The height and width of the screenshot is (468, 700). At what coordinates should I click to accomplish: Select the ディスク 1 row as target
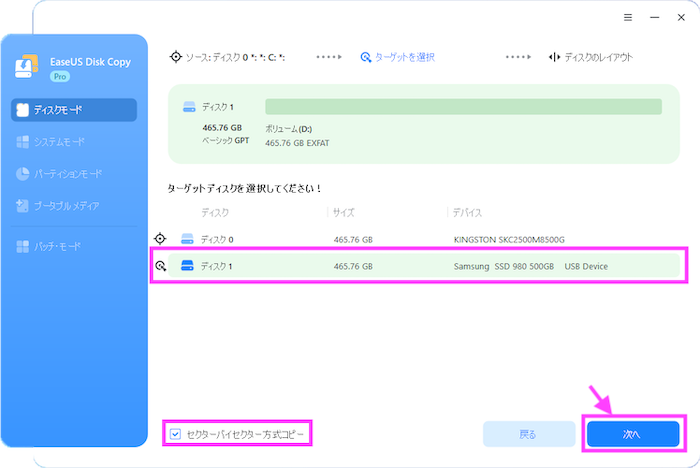424,266
